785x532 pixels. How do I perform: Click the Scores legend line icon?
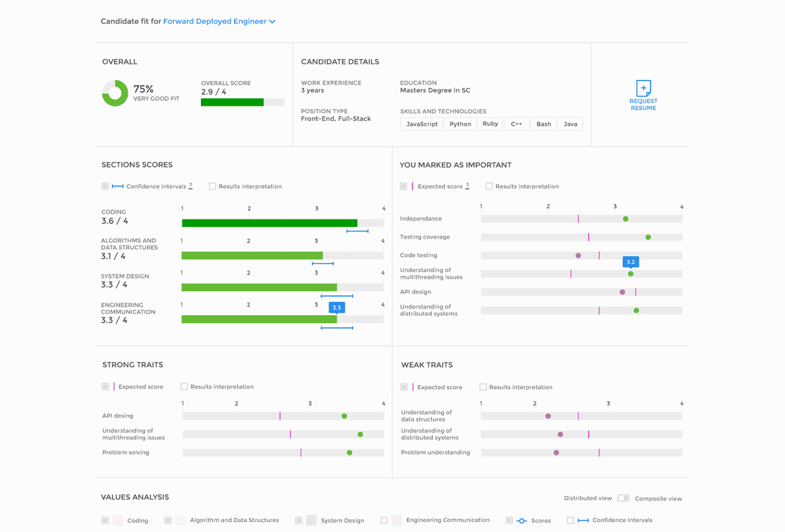point(522,521)
